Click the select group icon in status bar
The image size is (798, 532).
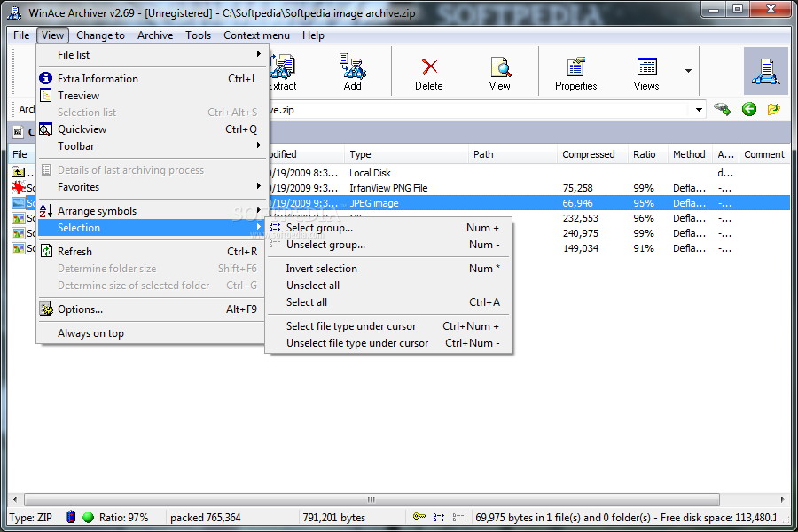pos(439,517)
